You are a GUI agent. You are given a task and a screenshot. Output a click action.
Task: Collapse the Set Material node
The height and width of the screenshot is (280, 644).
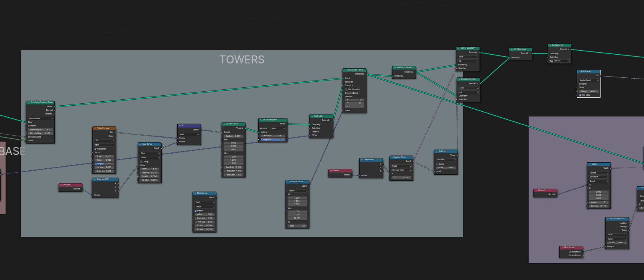(x=550, y=45)
